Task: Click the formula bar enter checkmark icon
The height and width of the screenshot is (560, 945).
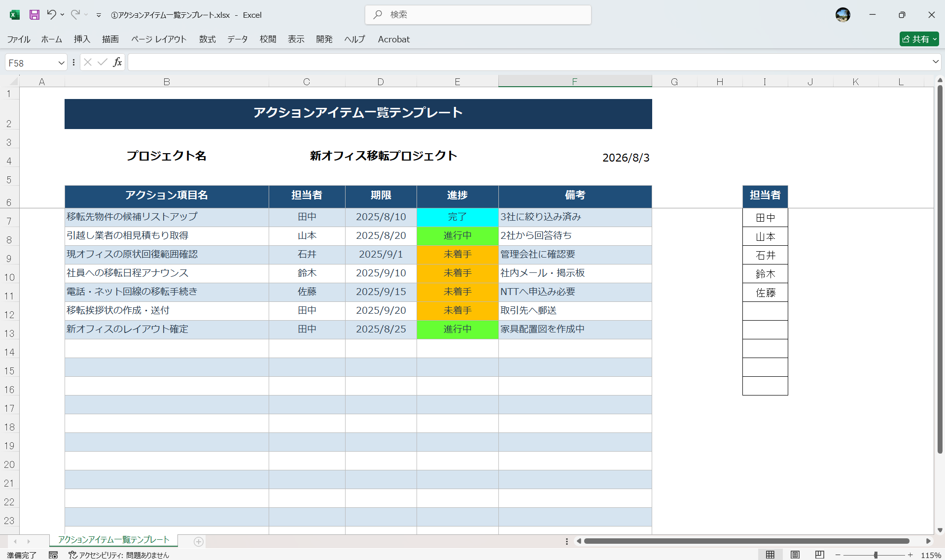Action: (x=103, y=62)
